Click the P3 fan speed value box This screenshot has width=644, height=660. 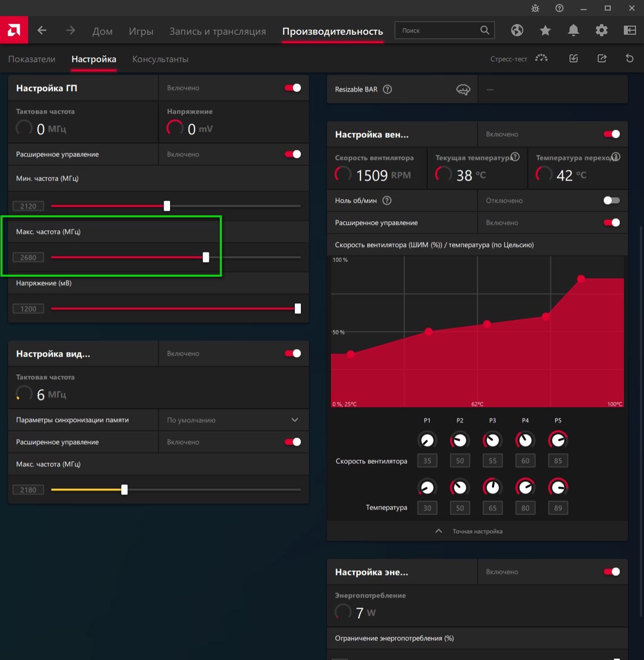coord(493,461)
